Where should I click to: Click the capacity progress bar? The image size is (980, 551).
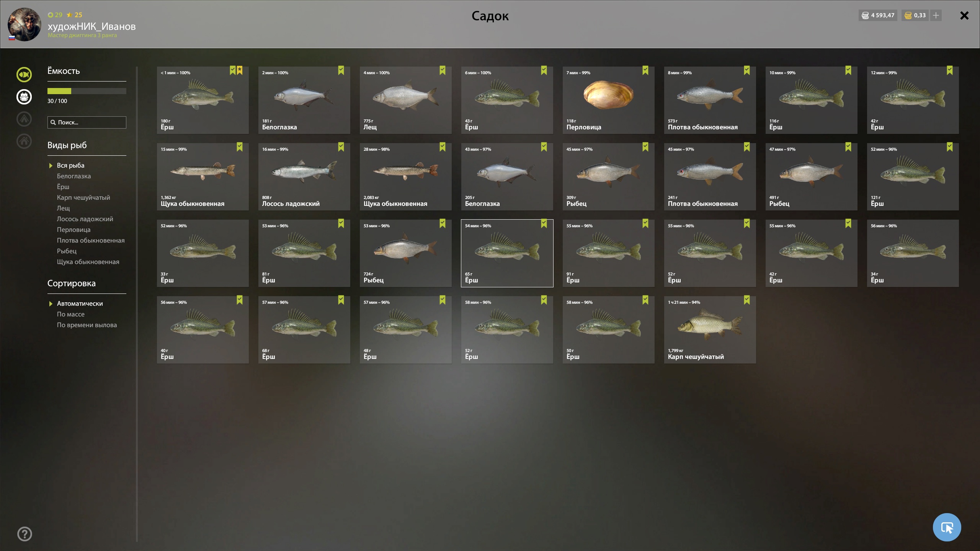click(x=87, y=91)
